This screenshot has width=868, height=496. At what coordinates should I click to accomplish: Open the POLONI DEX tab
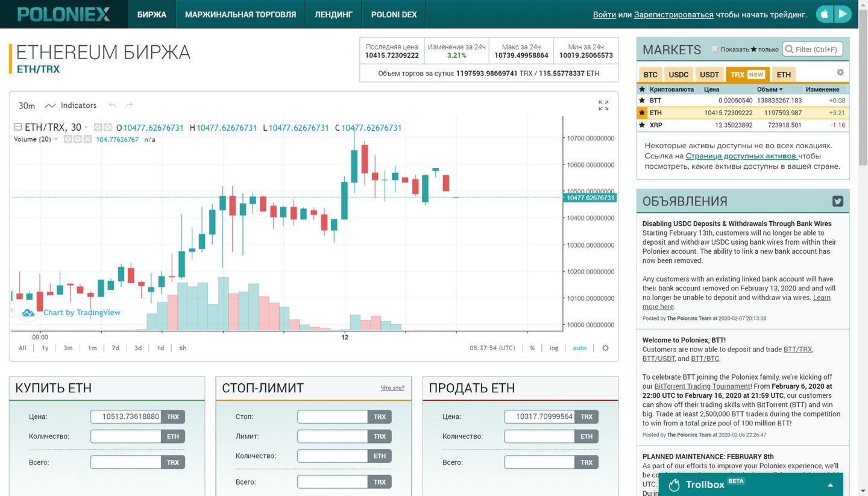[x=394, y=14]
